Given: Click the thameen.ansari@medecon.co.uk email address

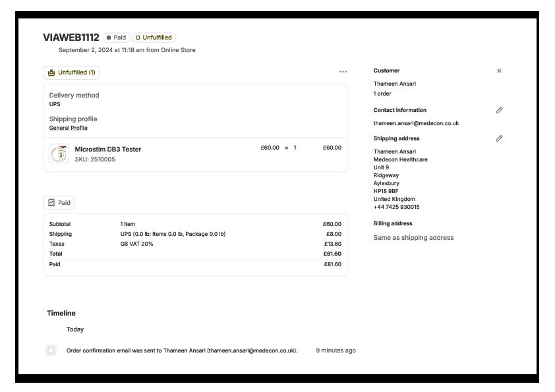Looking at the screenshot, I should tap(416, 123).
